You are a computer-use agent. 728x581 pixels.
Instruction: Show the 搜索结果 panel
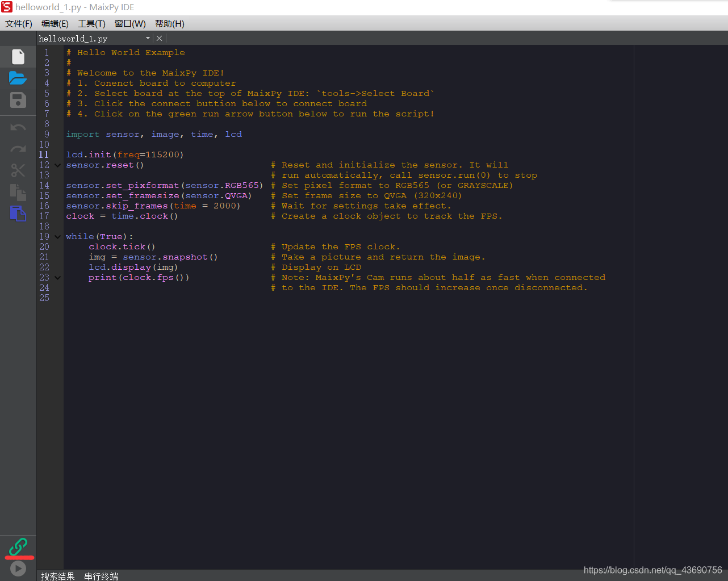click(x=58, y=576)
